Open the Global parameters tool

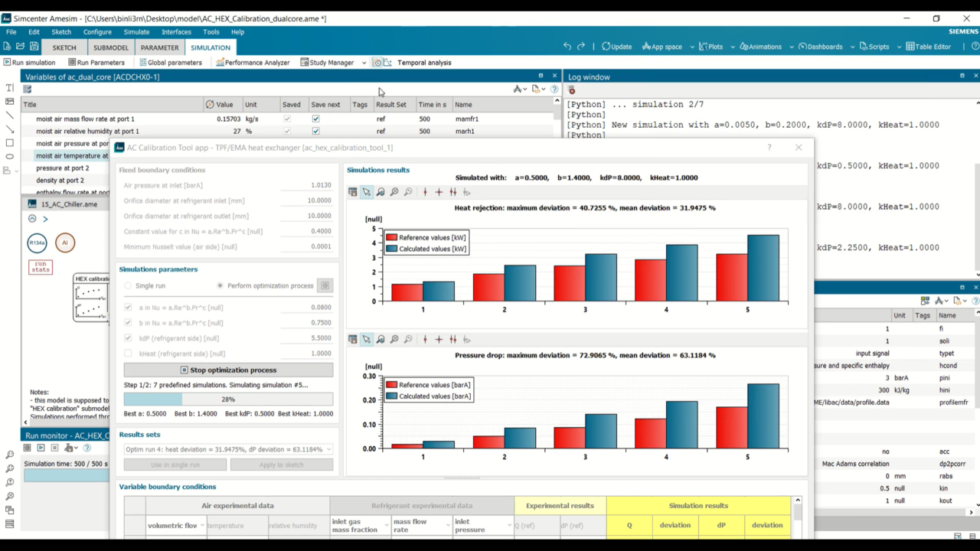tap(170, 63)
